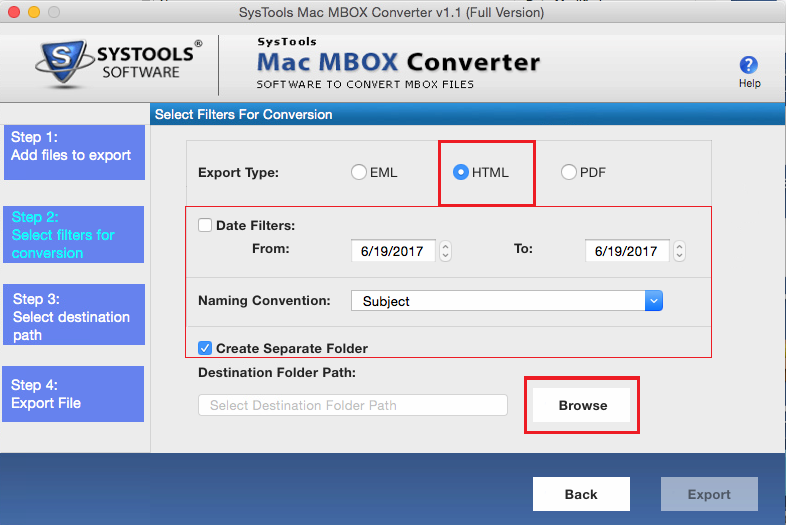786x525 pixels.
Task: Click the Back button
Action: pos(581,494)
